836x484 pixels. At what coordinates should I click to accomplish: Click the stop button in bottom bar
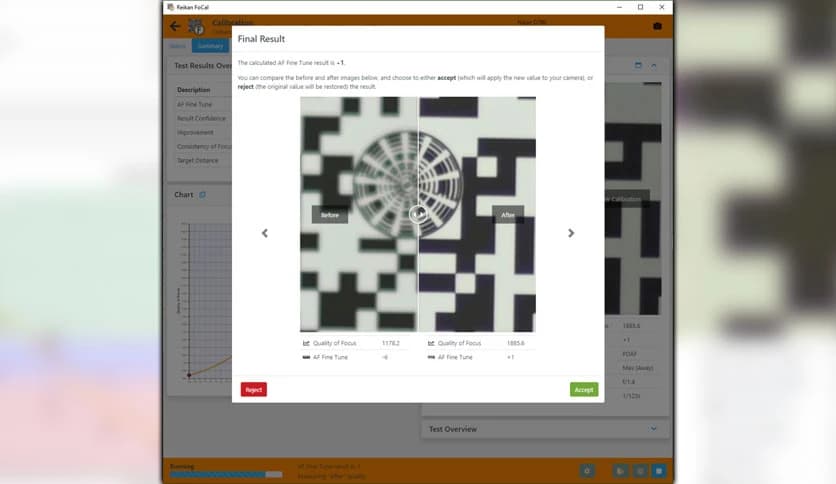pyautogui.click(x=659, y=471)
